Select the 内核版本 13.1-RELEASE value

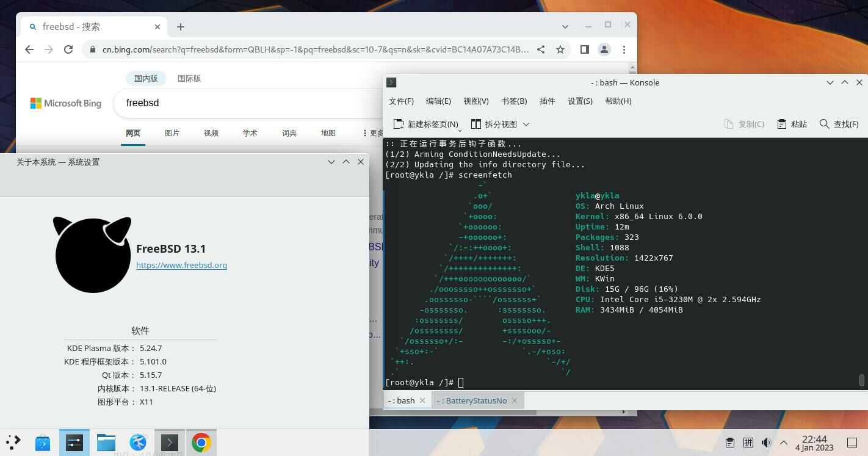pos(178,388)
